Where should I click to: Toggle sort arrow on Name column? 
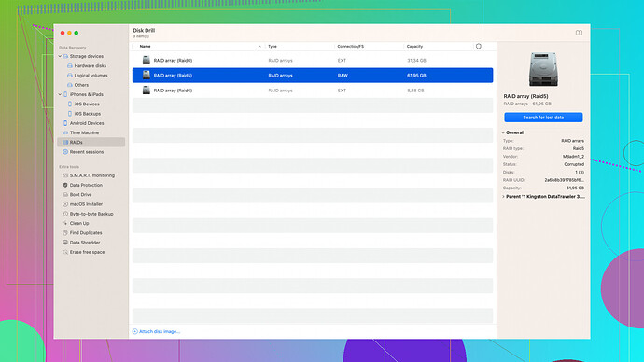[259, 47]
